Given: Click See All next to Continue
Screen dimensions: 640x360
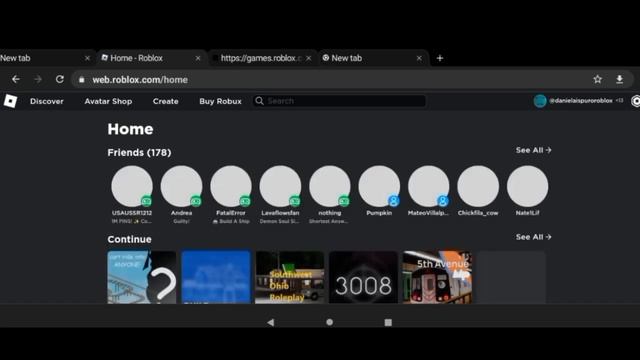Looking at the screenshot, I should [533, 237].
